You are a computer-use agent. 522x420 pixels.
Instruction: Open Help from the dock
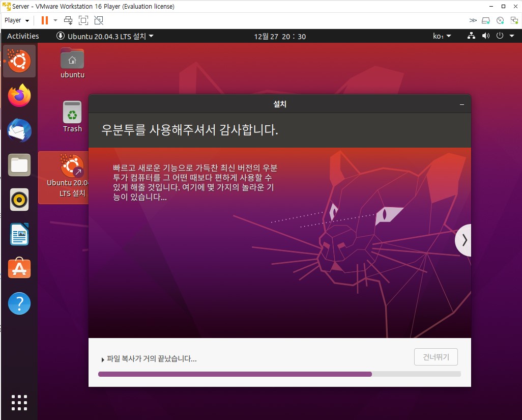(19, 303)
